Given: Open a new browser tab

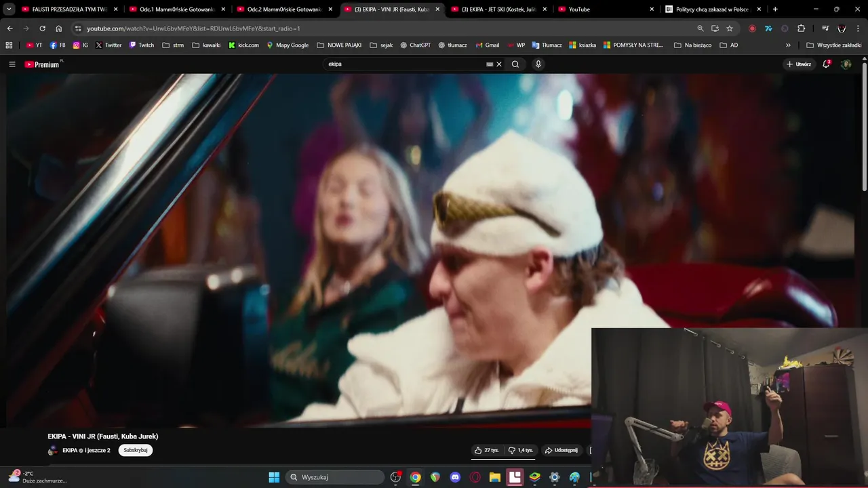Looking at the screenshot, I should click(775, 9).
